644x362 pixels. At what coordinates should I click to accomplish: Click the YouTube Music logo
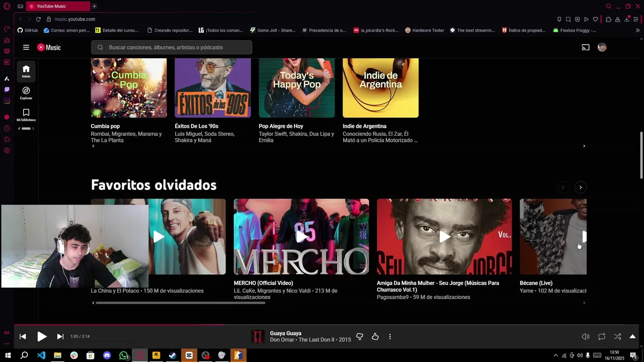(49, 47)
